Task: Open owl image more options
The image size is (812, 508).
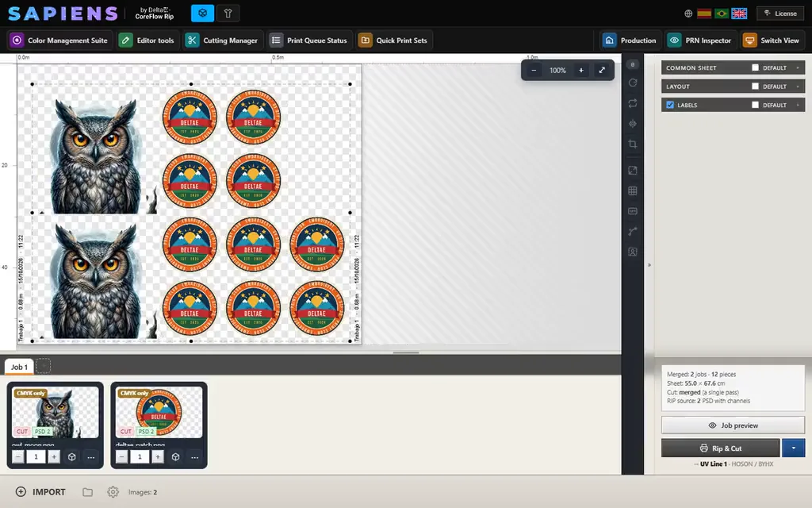Action: click(91, 456)
